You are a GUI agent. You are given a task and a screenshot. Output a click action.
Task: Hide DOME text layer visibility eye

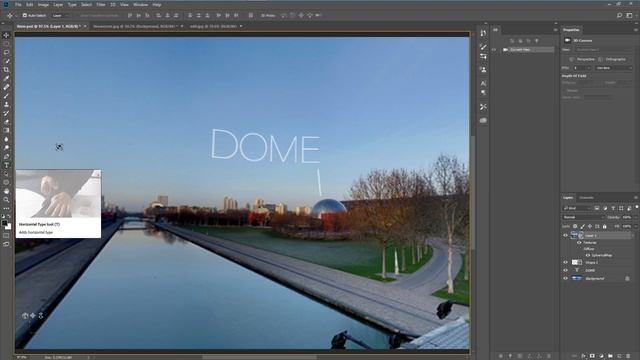566,270
